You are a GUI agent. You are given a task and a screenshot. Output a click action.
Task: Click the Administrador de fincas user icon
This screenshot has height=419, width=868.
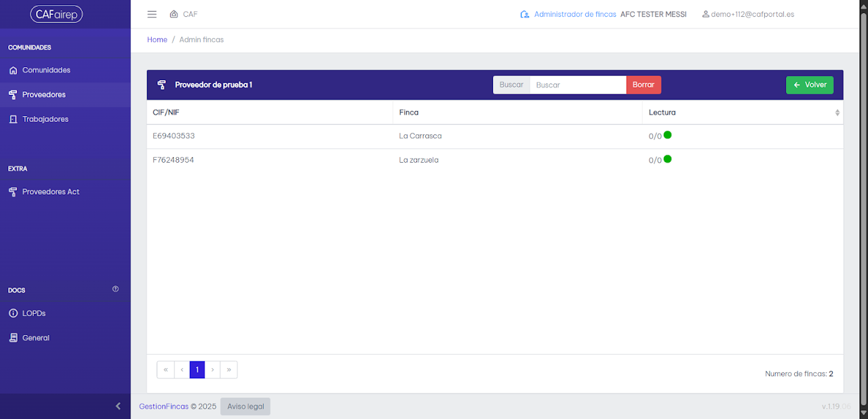pos(524,14)
